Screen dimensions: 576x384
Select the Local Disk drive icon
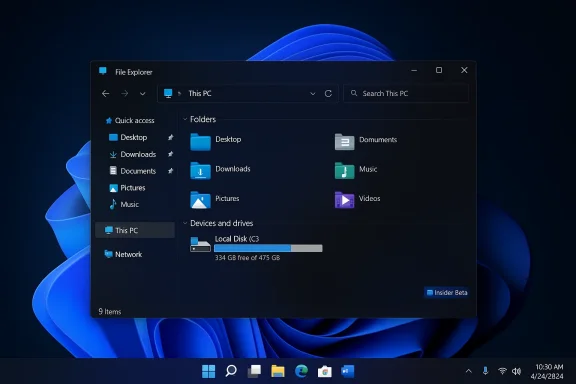coord(200,244)
